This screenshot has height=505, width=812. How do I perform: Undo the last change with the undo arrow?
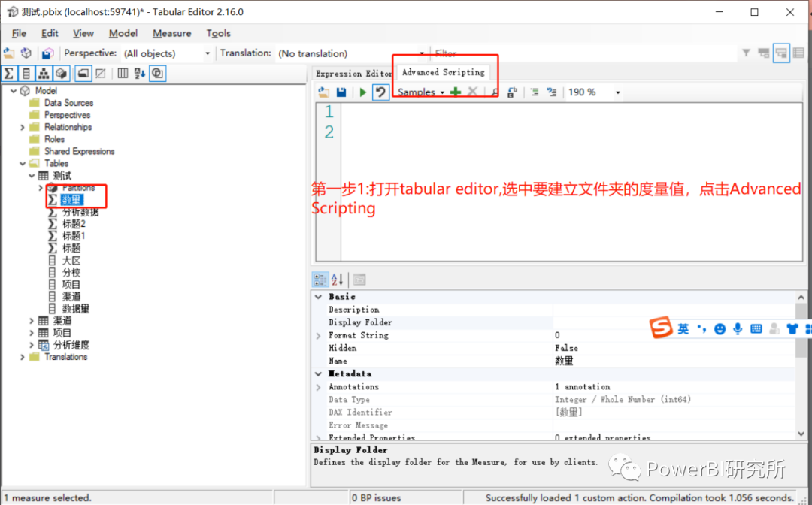(381, 92)
